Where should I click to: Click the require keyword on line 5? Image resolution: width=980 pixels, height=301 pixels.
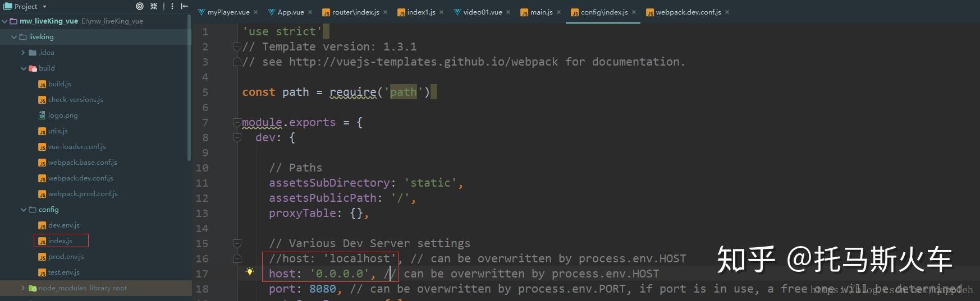click(353, 92)
